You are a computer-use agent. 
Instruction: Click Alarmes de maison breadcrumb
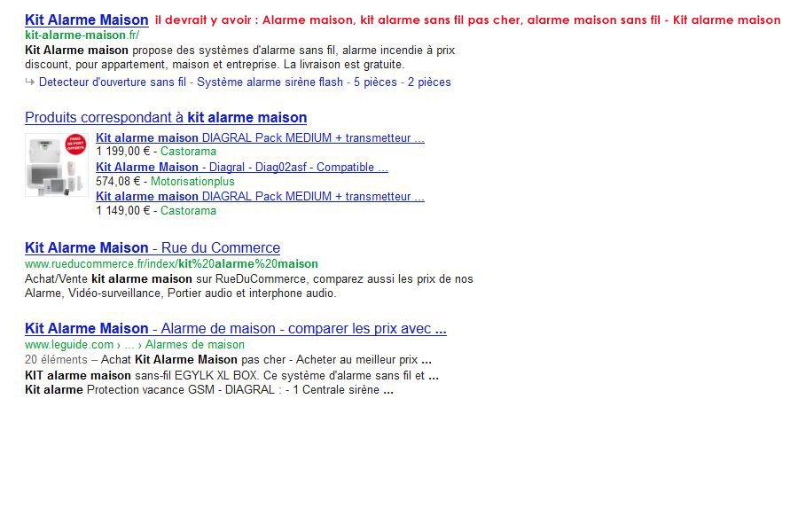[x=195, y=345]
